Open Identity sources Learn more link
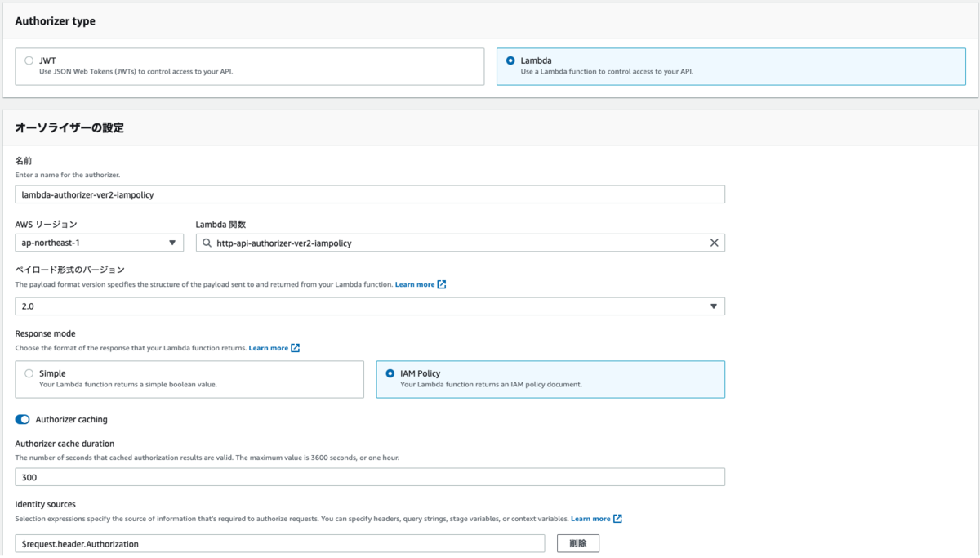 (590, 519)
